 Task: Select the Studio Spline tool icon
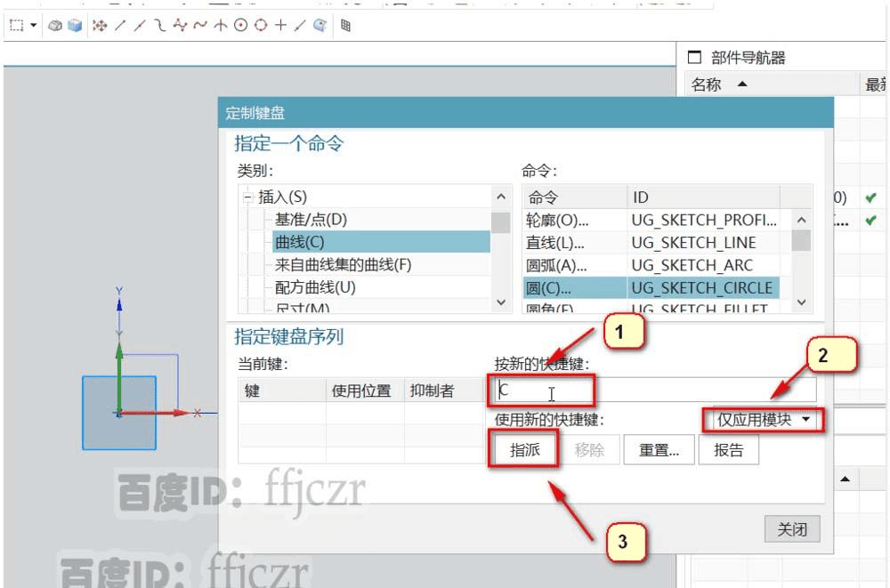(x=182, y=26)
